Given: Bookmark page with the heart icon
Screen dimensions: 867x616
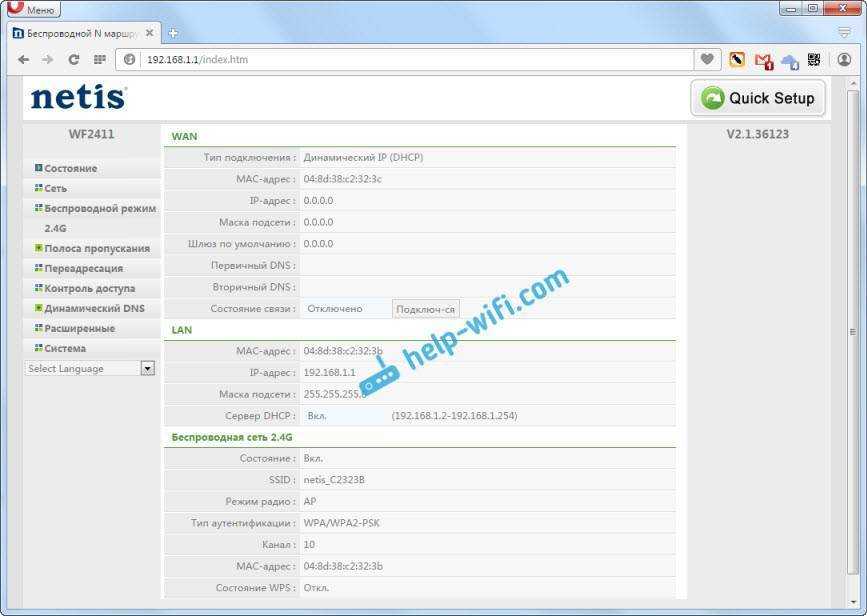Looking at the screenshot, I should [707, 60].
